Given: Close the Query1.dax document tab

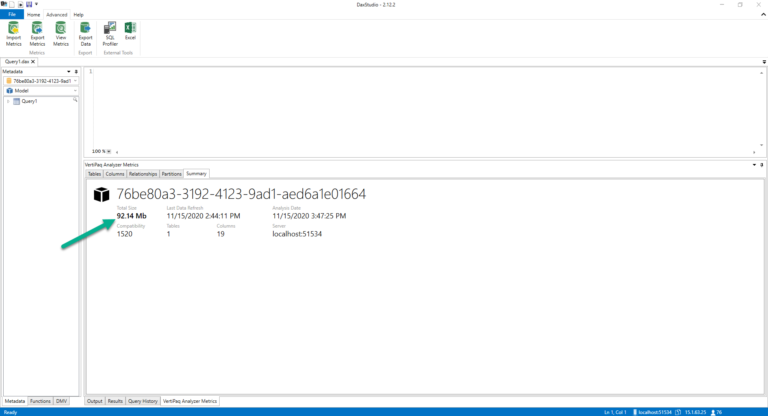Looking at the screenshot, I should coord(33,62).
